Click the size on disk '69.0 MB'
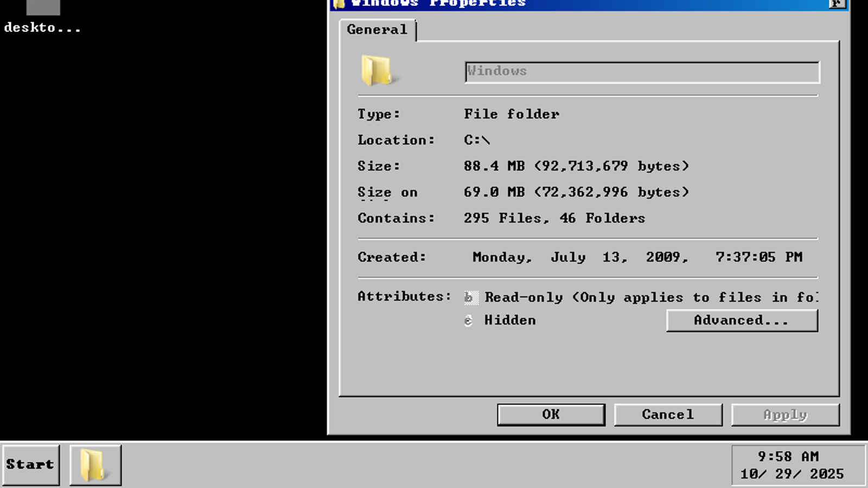Image resolution: width=868 pixels, height=488 pixels. click(494, 192)
